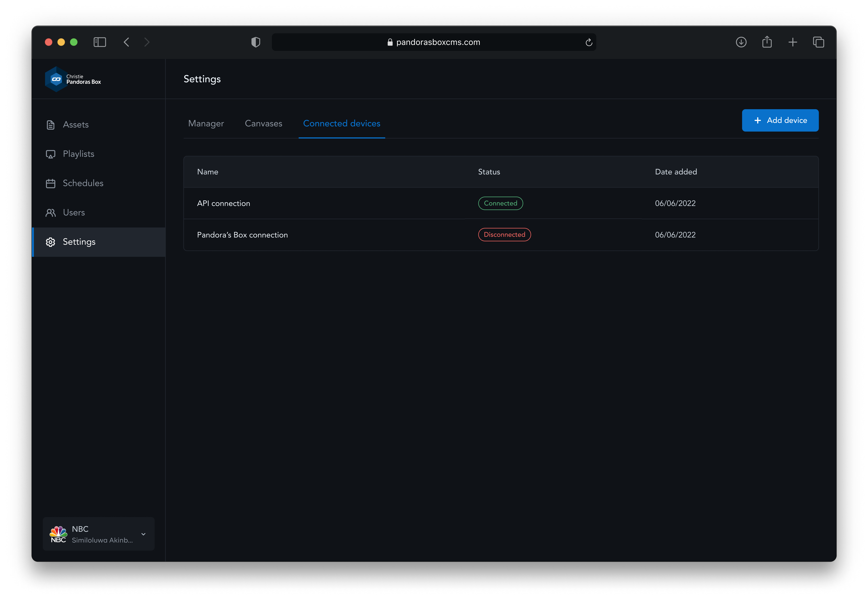Open the privacy shield icon
This screenshot has height=599, width=868.
pos(256,42)
